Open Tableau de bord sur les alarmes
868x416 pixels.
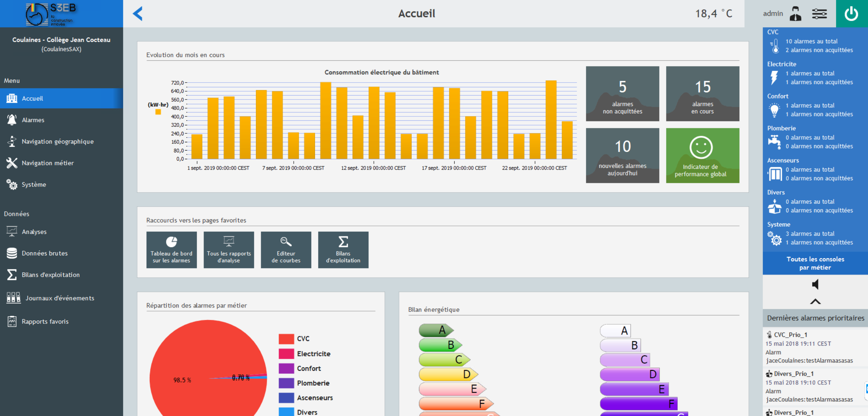pos(171,250)
